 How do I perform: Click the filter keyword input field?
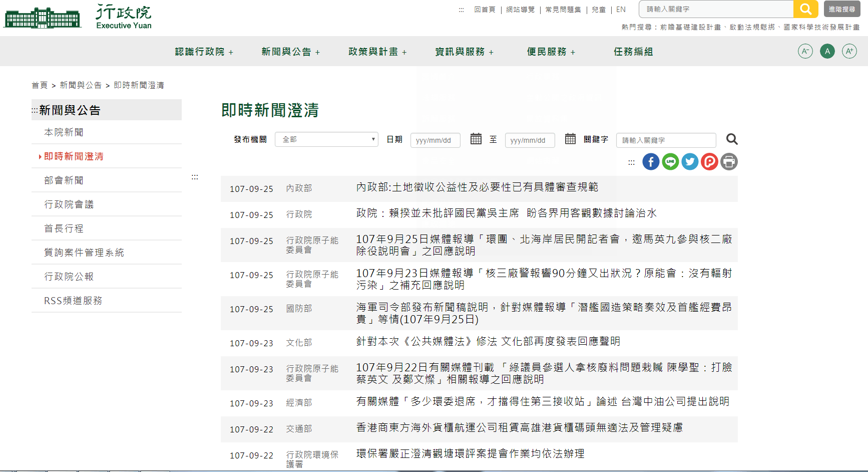click(x=666, y=140)
